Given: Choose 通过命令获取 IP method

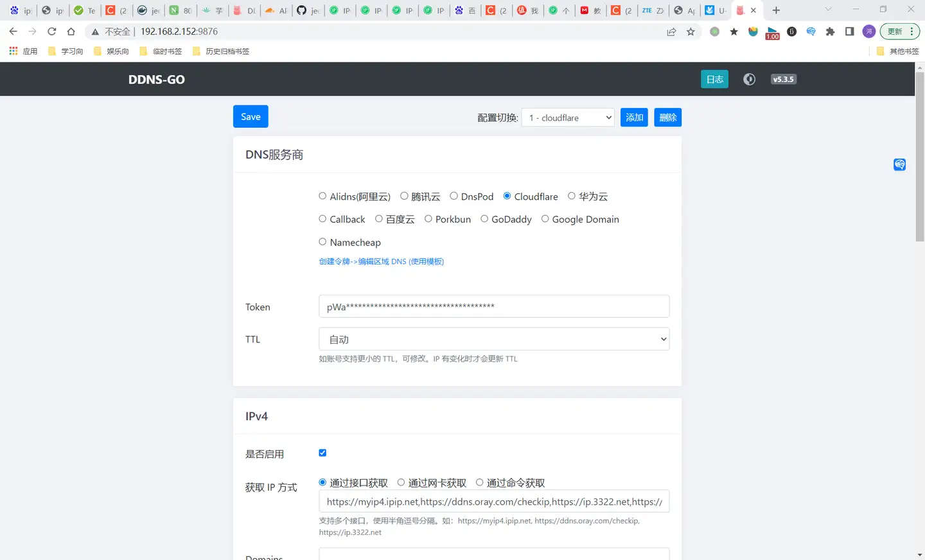Looking at the screenshot, I should click(479, 482).
